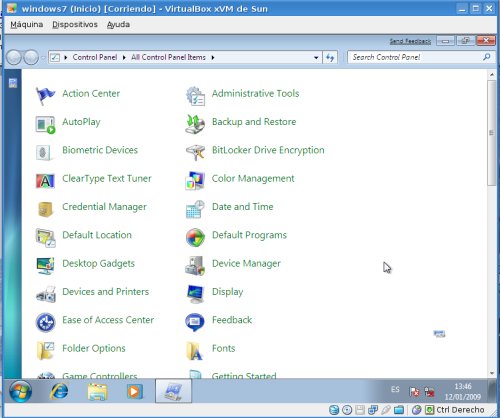The image size is (500, 418).
Task: Launch ClearType Text Tuner icon
Action: click(45, 181)
